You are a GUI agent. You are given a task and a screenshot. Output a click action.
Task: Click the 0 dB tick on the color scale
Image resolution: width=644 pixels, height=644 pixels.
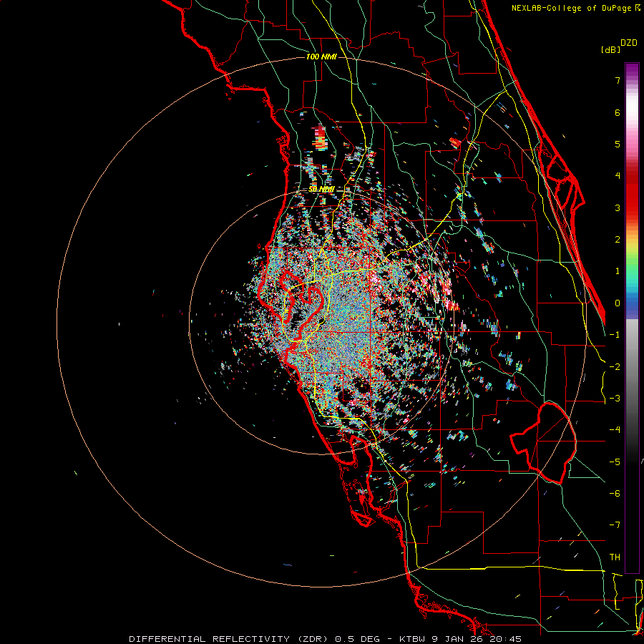618,303
